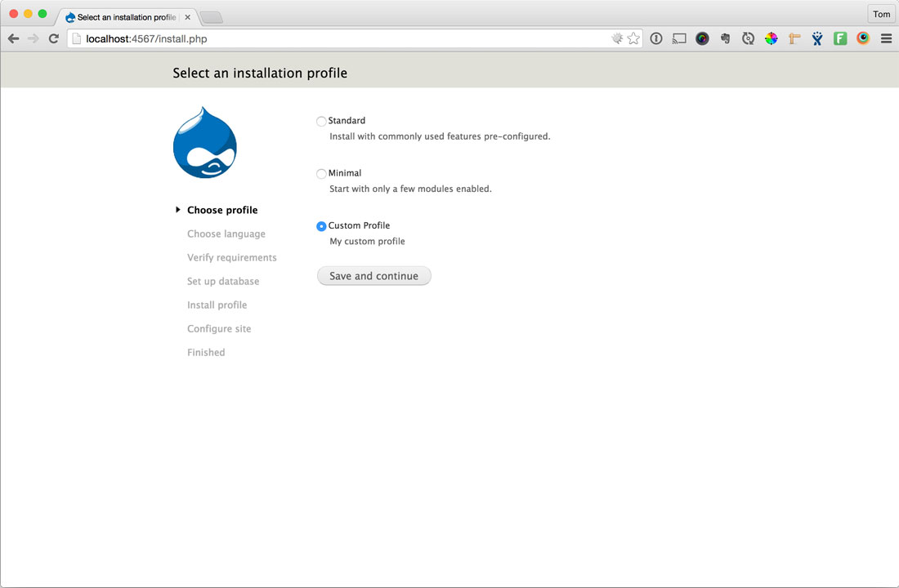
Task: Switch to the installation profile tab
Action: pos(123,17)
